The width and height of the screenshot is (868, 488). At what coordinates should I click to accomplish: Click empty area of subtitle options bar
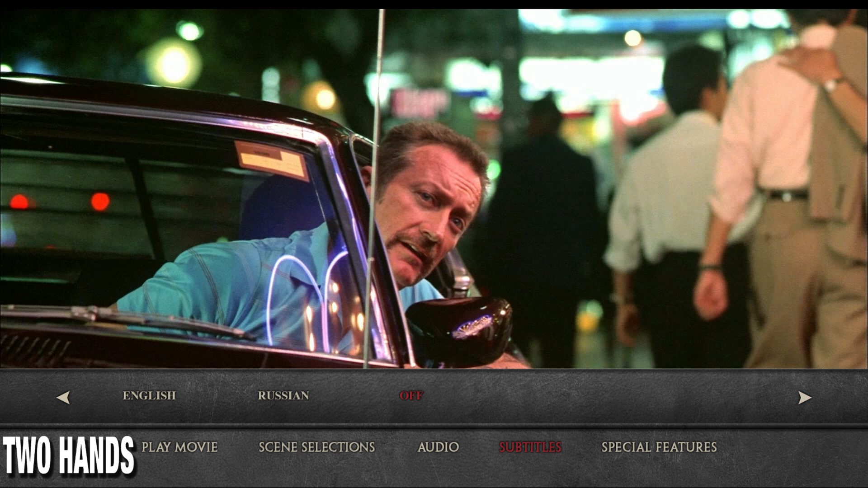tap(610, 397)
